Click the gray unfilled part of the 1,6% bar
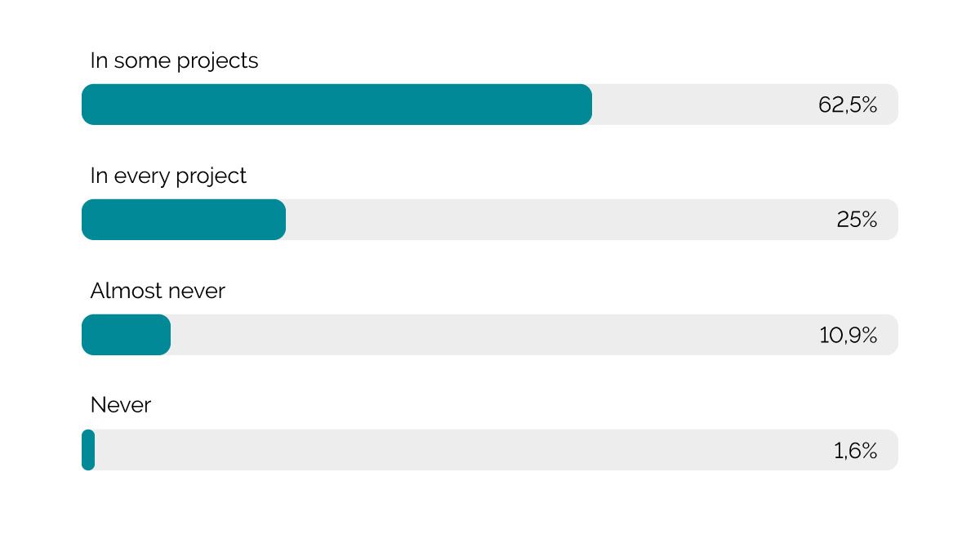This screenshot has width=980, height=539. click(457, 450)
